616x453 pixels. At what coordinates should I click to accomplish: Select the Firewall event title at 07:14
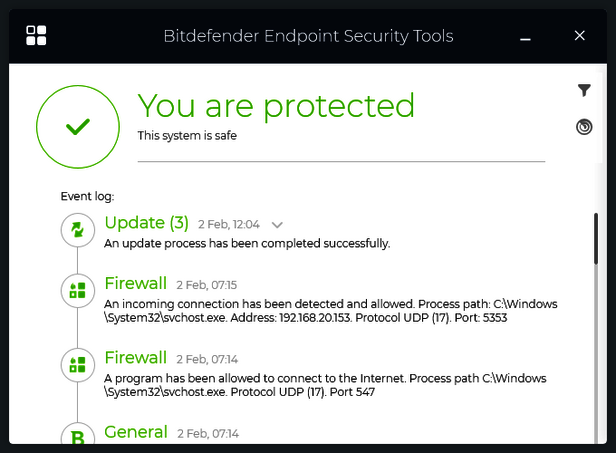pyautogui.click(x=136, y=358)
